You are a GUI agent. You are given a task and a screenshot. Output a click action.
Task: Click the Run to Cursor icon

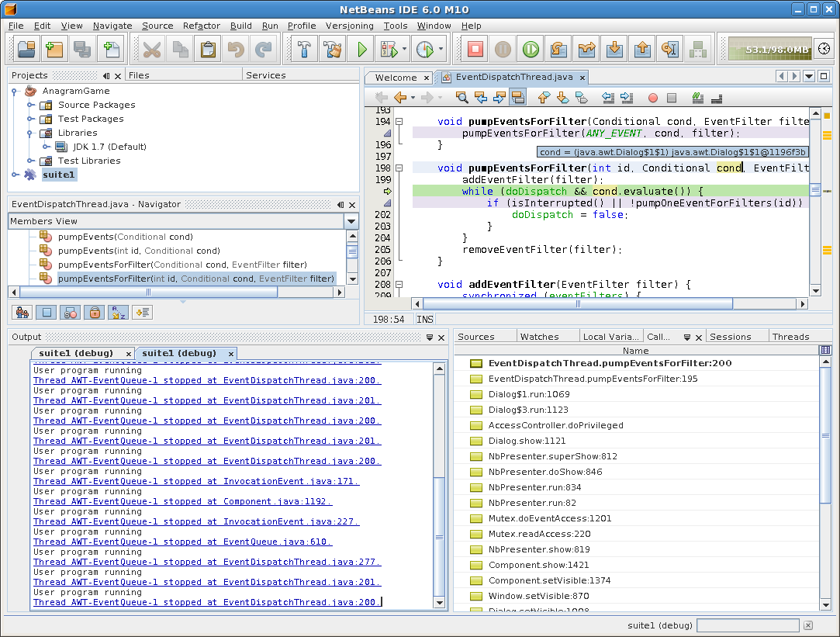(x=670, y=50)
